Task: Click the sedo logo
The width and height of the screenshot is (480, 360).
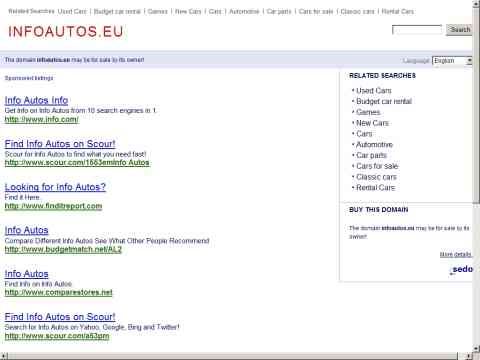Action: point(461,269)
